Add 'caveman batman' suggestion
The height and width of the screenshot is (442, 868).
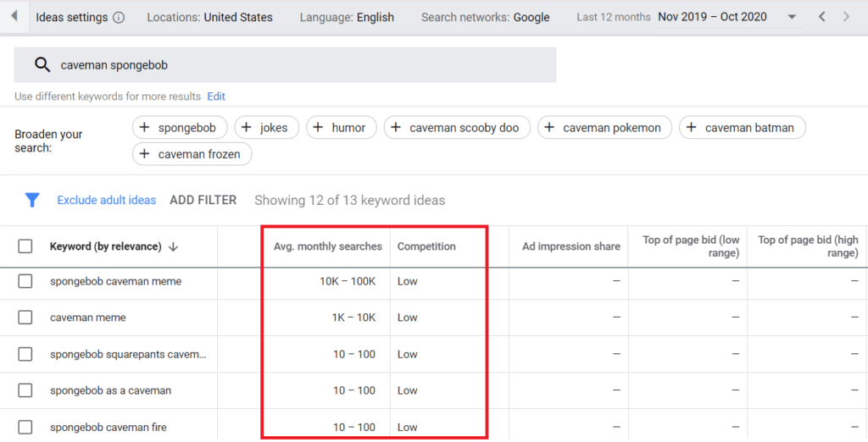click(743, 127)
